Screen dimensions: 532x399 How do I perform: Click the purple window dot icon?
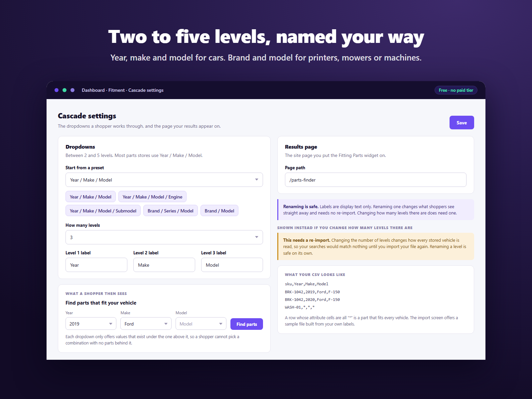[x=57, y=90]
